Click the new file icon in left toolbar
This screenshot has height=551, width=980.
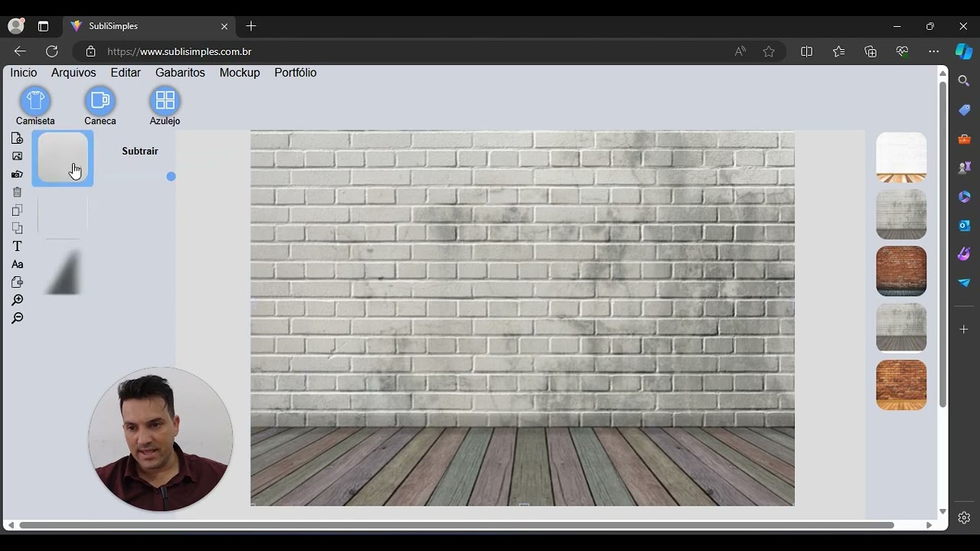click(17, 139)
